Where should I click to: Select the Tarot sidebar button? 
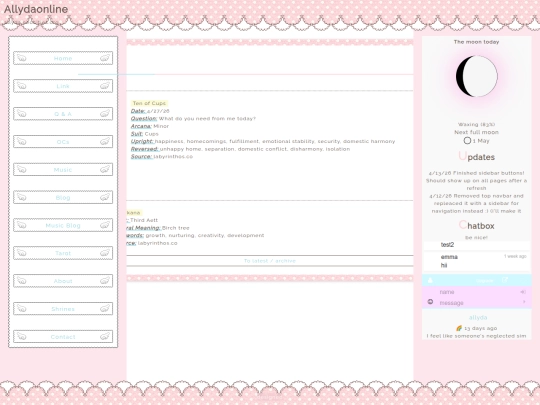click(63, 253)
